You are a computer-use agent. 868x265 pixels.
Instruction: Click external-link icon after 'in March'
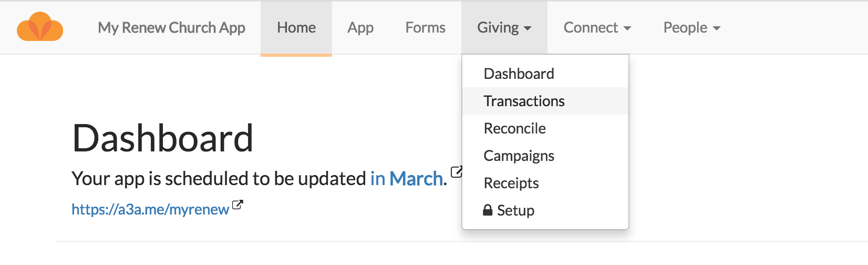tap(457, 171)
